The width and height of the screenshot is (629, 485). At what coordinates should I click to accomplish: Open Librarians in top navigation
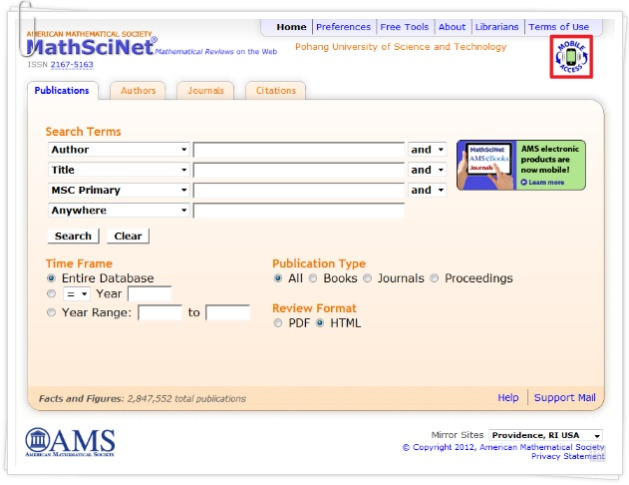pos(497,27)
